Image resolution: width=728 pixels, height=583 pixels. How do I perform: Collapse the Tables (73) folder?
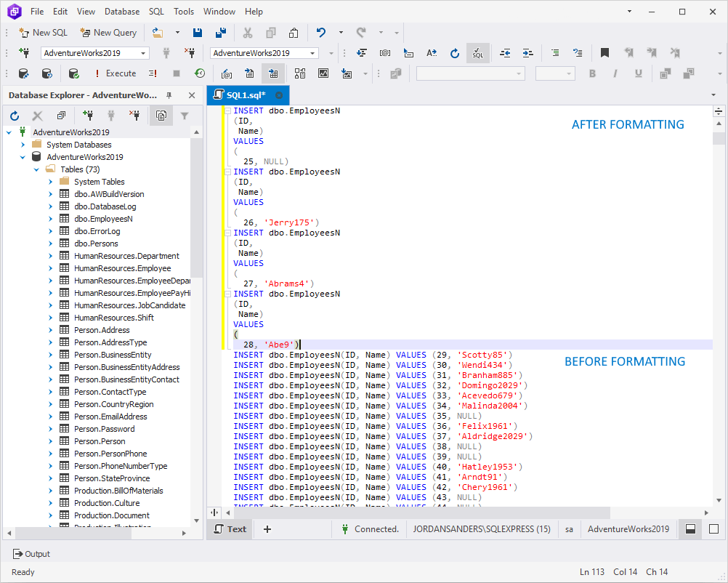click(37, 169)
